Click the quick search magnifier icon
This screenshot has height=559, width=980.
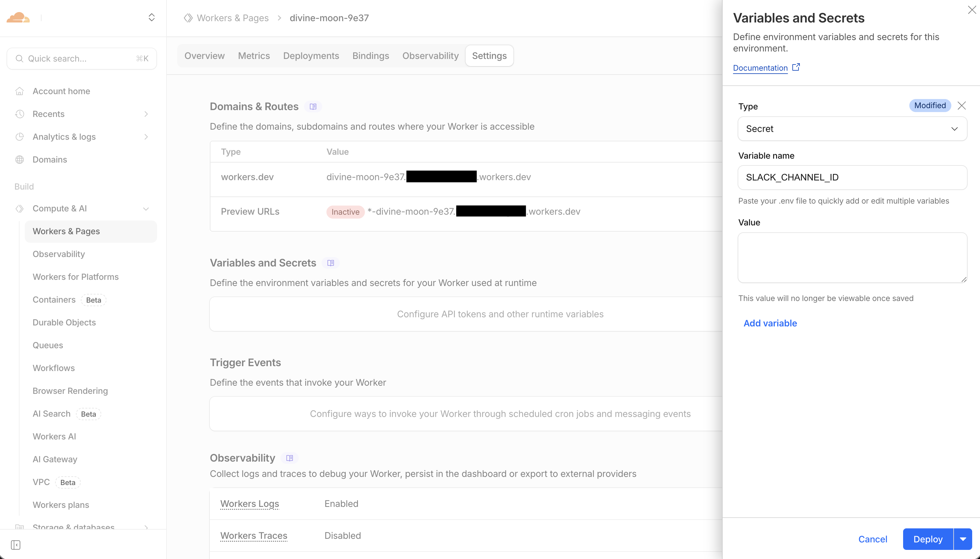tap(20, 58)
